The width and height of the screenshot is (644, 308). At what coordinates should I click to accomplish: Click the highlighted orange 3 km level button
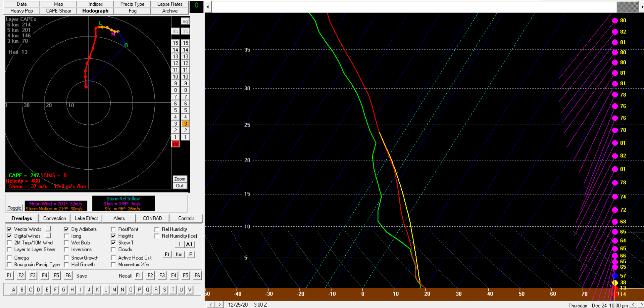click(x=185, y=124)
